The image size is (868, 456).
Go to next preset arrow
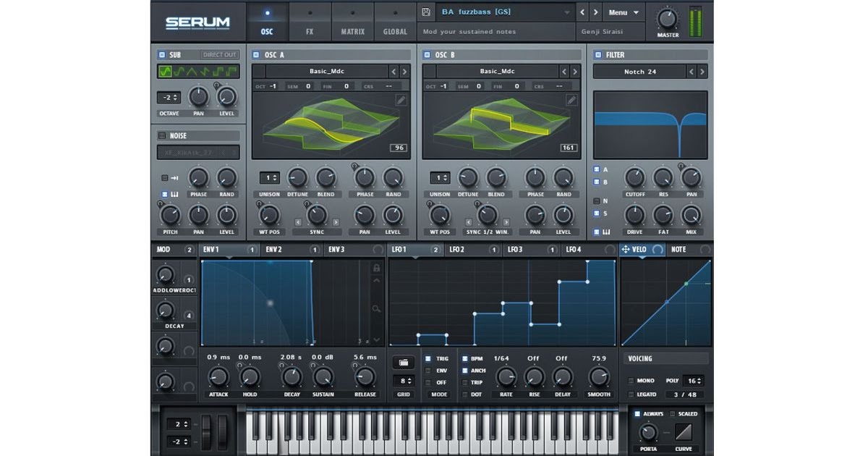[x=595, y=12]
